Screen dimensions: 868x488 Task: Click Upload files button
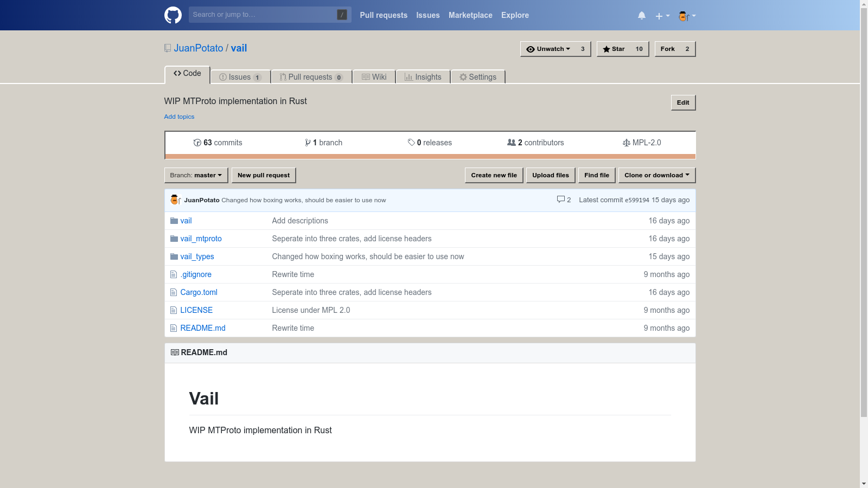pos(551,175)
